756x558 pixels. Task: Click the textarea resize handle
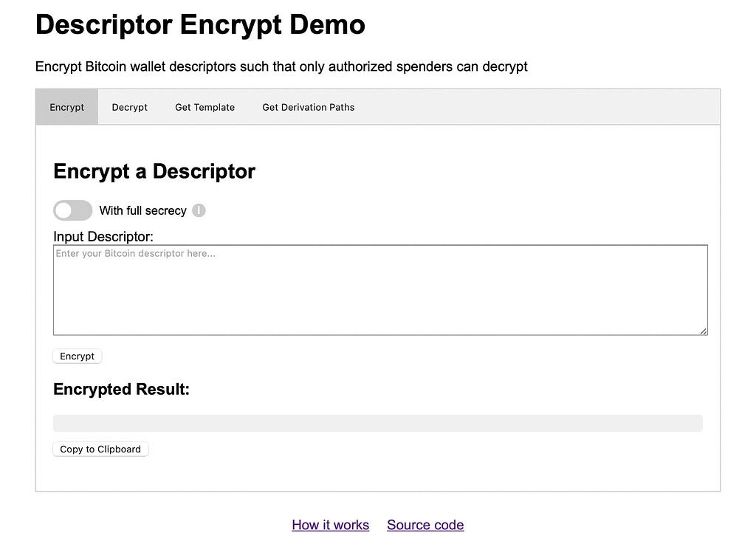pos(704,331)
